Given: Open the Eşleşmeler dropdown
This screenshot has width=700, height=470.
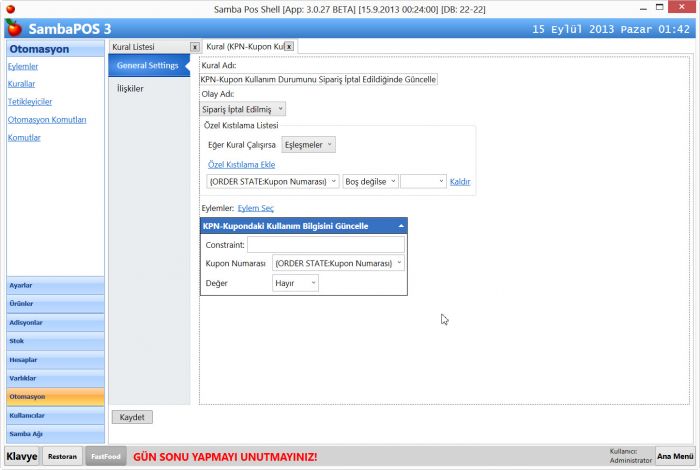Looking at the screenshot, I should coord(309,144).
